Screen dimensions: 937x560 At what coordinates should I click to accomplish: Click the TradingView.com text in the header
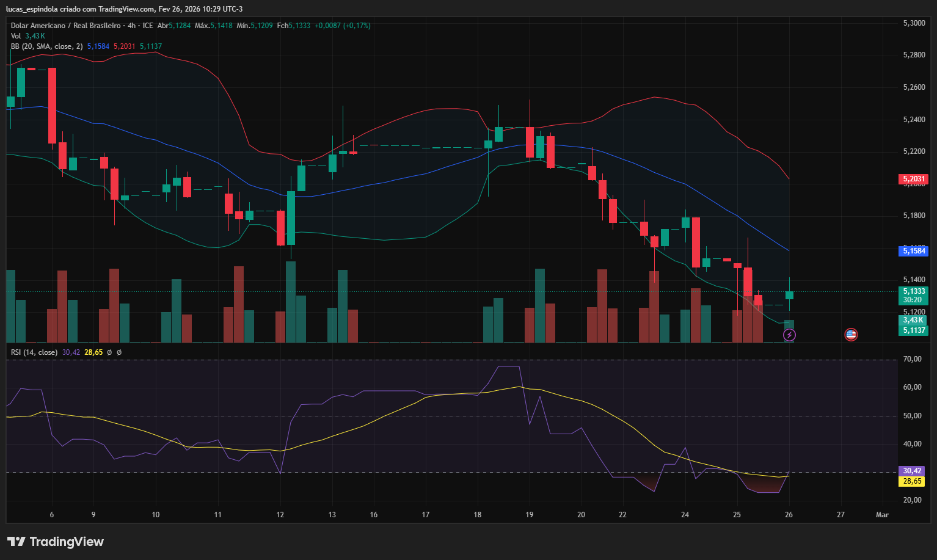[x=126, y=9]
